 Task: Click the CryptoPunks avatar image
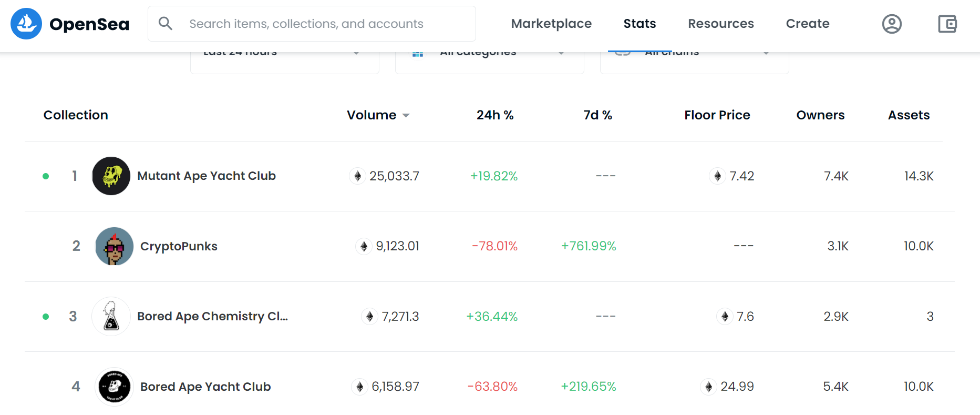115,246
